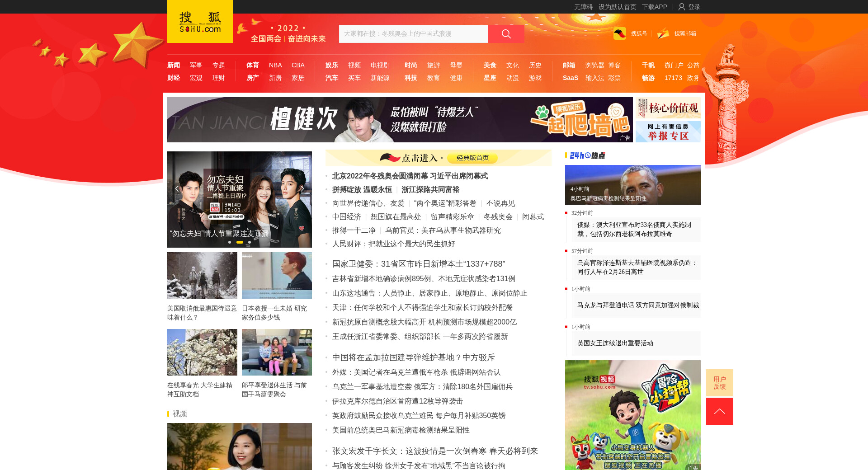Open the 搜狐号 fox icon
This screenshot has height=470, width=868.
tap(620, 33)
